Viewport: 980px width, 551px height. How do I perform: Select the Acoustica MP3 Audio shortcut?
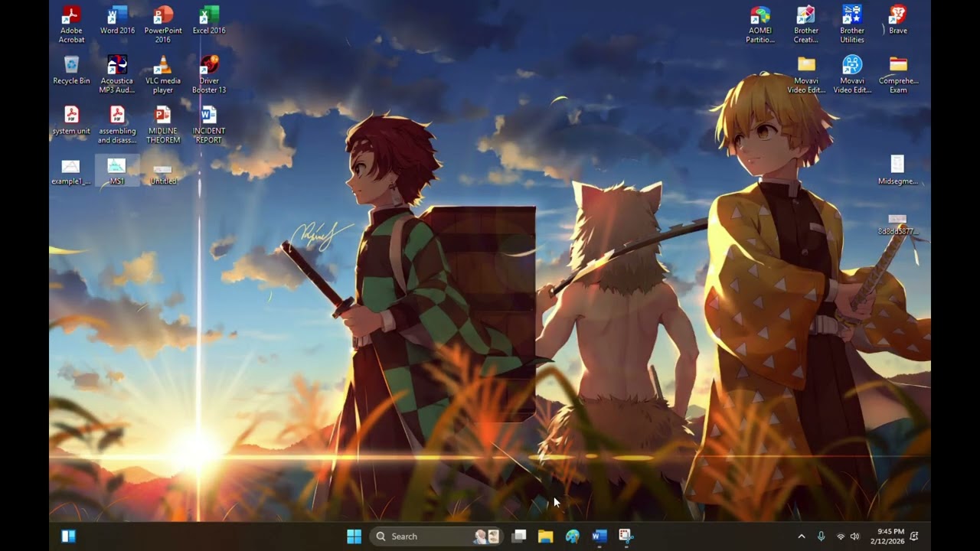(117, 74)
